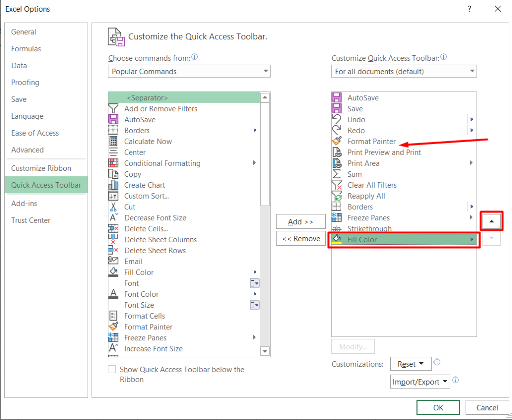Expand the Borders submenu arrow in the commands list
Viewport: 512px width, 420px height.
(255, 130)
